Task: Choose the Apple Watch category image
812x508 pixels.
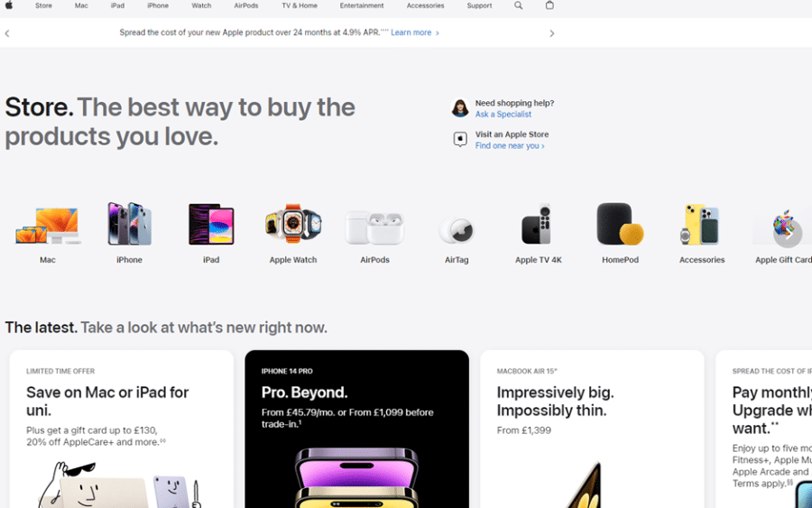Action: (x=293, y=225)
